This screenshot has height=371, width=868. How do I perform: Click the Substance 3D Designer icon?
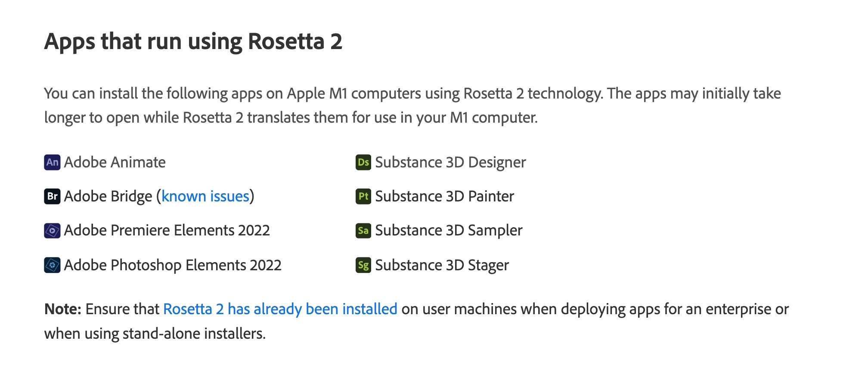point(363,162)
